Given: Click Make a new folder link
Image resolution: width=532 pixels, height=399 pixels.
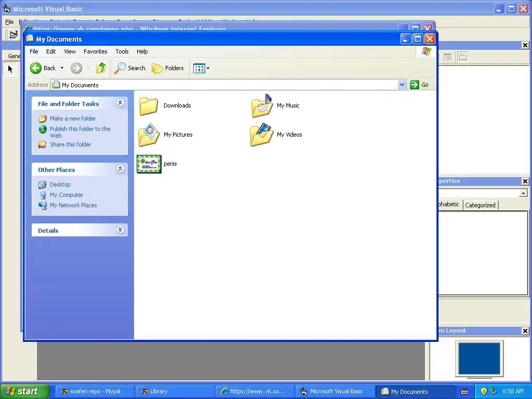Looking at the screenshot, I should pyautogui.click(x=73, y=118).
